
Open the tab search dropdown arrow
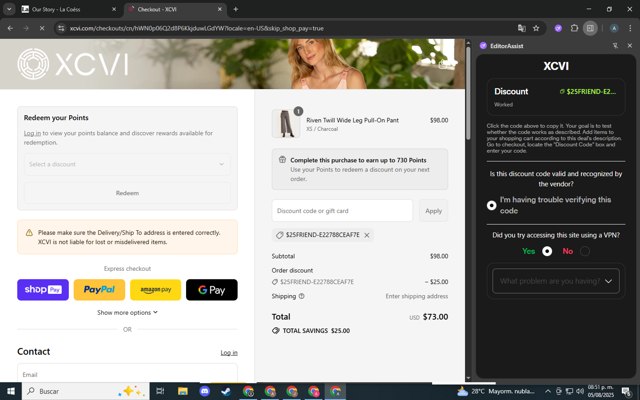[x=9, y=9]
